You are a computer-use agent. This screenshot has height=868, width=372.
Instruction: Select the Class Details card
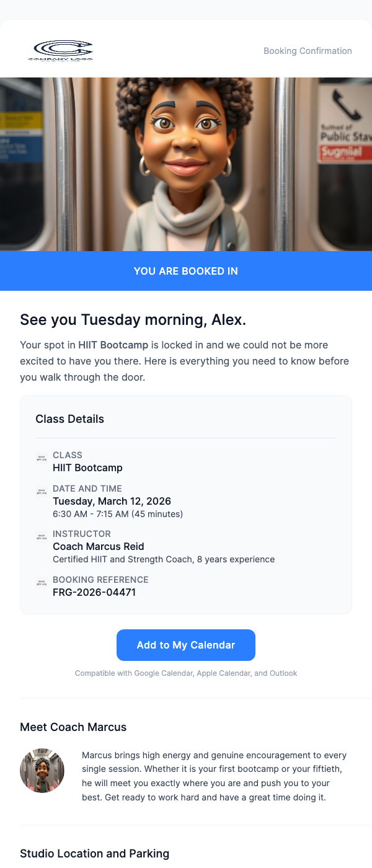tap(186, 503)
